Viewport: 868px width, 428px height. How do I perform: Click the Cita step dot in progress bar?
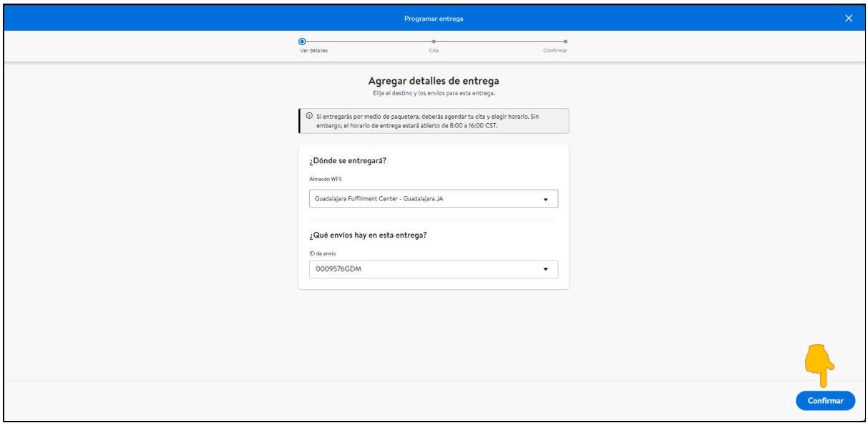coord(434,42)
